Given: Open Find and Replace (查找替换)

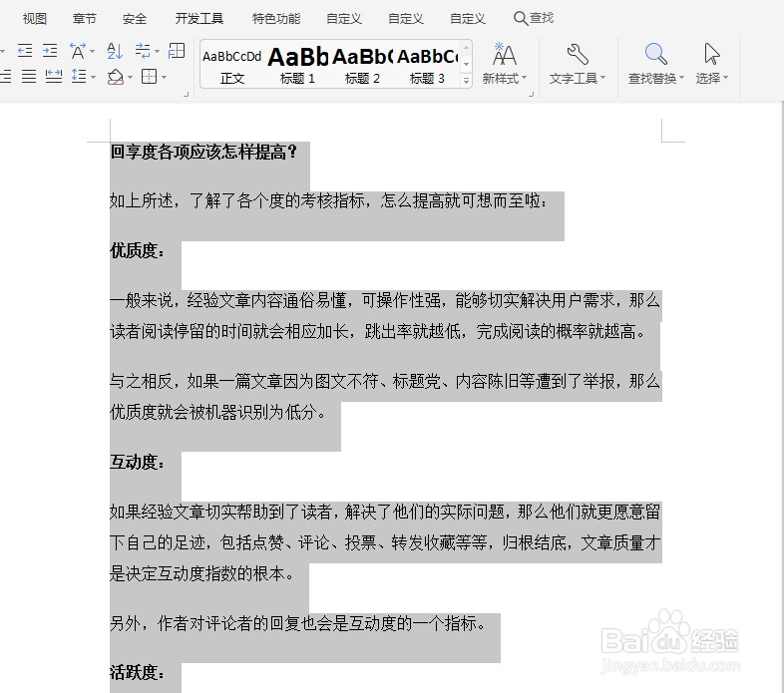Looking at the screenshot, I should 655,64.
